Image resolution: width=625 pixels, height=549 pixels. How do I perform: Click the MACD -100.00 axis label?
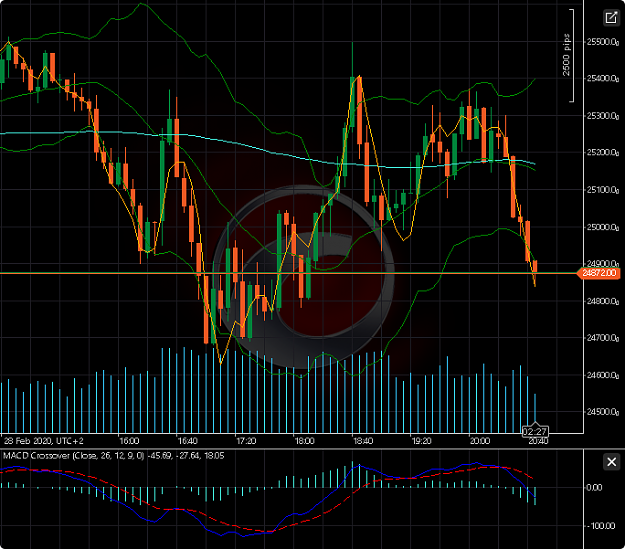pos(601,526)
